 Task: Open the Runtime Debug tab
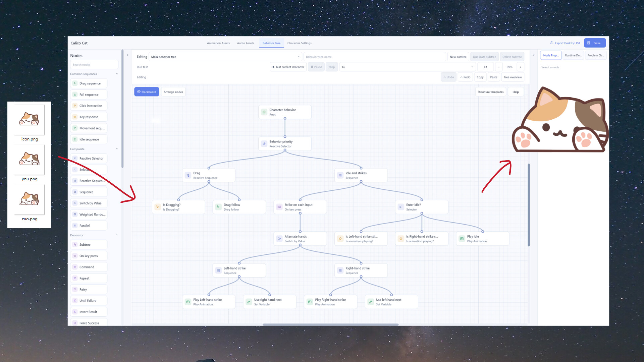pyautogui.click(x=573, y=55)
